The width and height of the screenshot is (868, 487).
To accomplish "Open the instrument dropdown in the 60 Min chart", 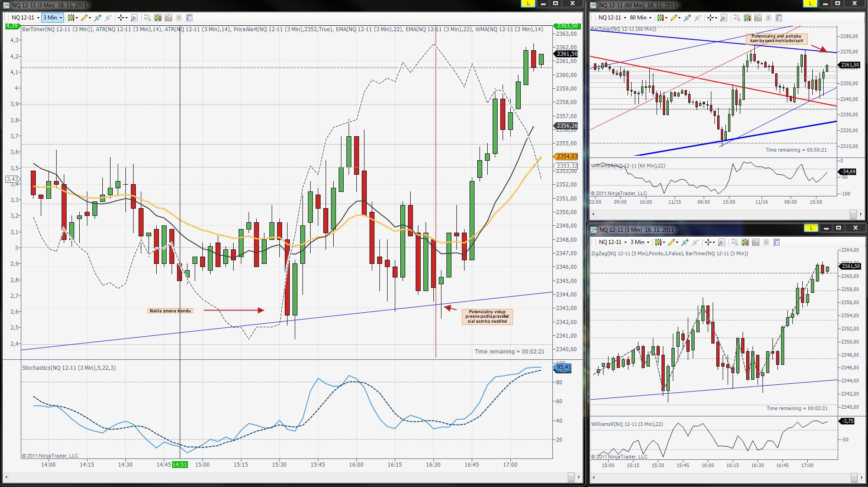I will 612,18.
